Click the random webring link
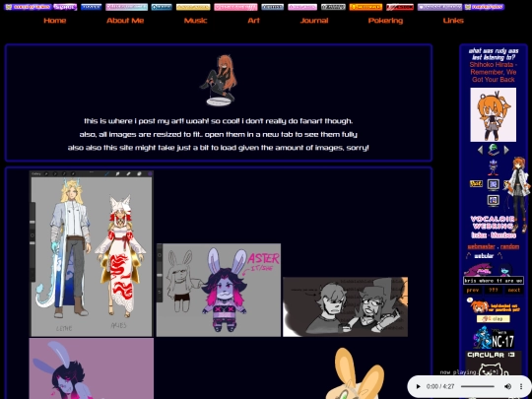Viewport: 532px width, 399px height. click(509, 246)
